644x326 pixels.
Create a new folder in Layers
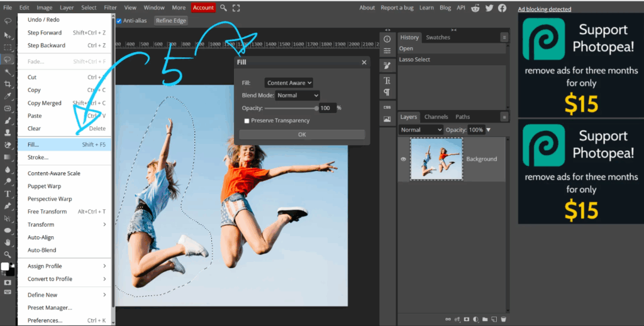tap(485, 319)
